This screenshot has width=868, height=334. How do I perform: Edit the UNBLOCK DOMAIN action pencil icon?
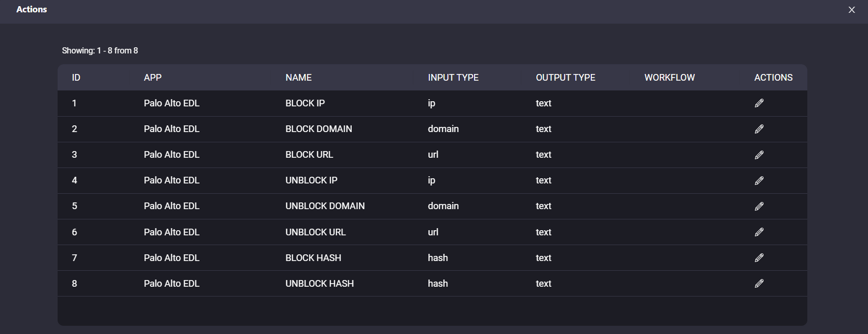click(x=759, y=206)
